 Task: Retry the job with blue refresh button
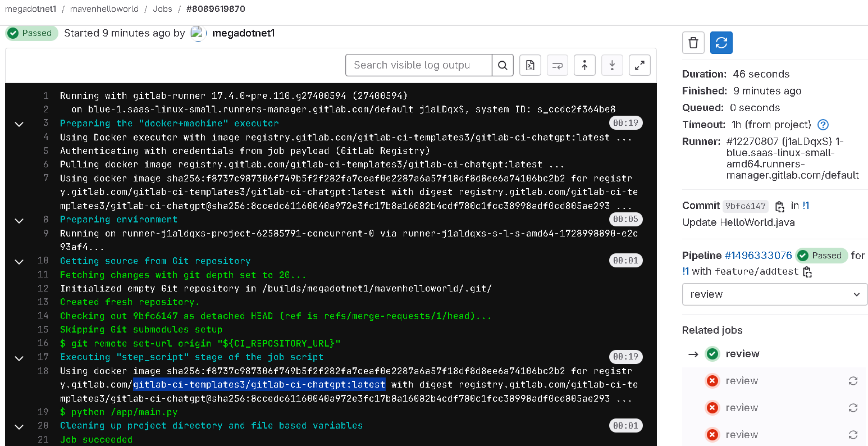coord(721,43)
